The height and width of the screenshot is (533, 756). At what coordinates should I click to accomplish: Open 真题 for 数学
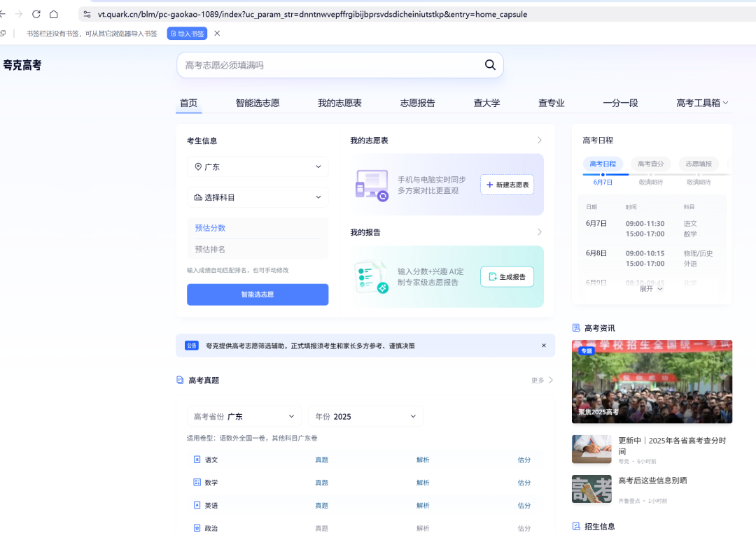click(x=321, y=483)
